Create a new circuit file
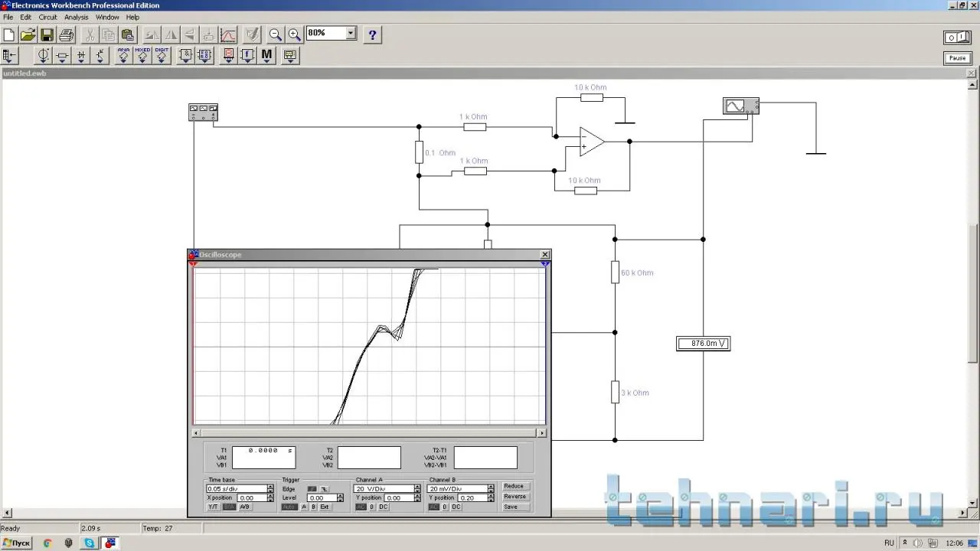The image size is (980, 551). pyautogui.click(x=9, y=34)
